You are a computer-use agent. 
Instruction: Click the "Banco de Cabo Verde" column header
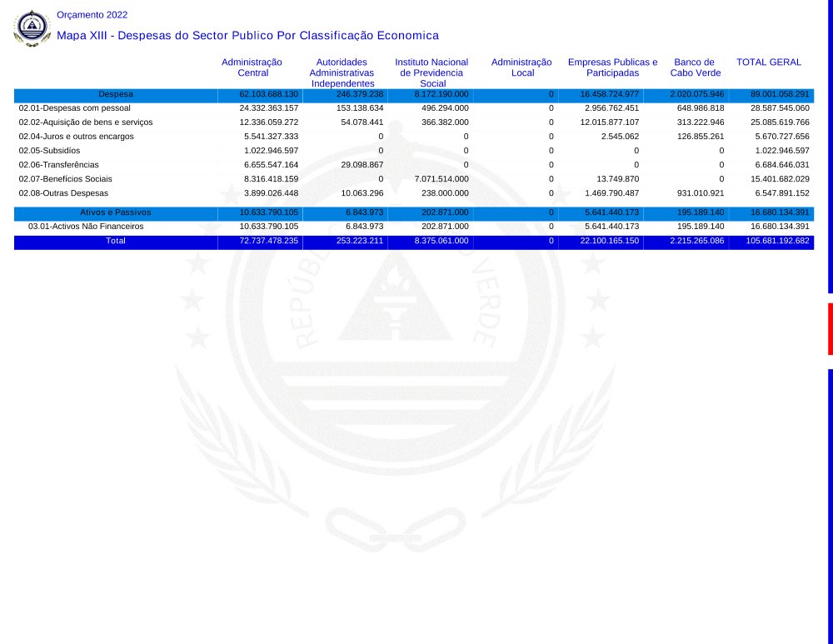695,67
